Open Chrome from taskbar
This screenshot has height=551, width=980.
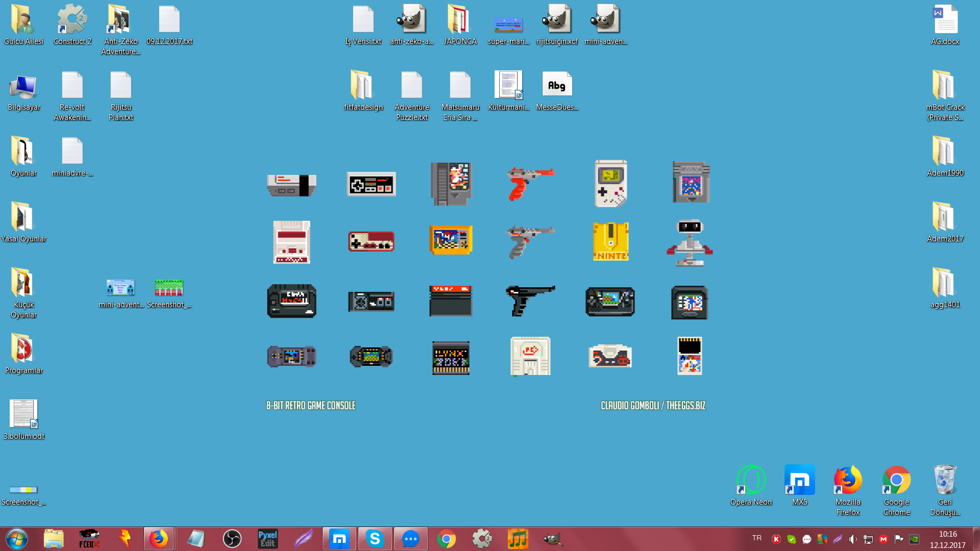point(447,539)
